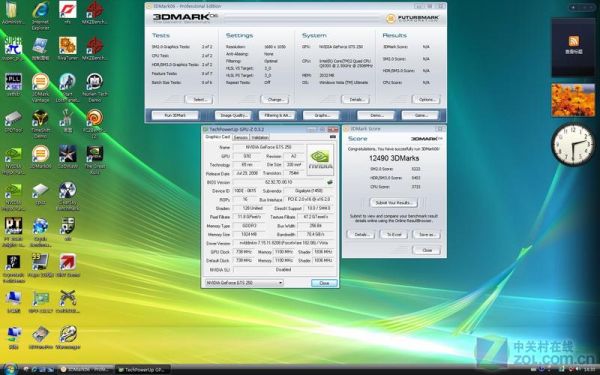Open the PT Boats desktop shortcut

click(x=13, y=232)
